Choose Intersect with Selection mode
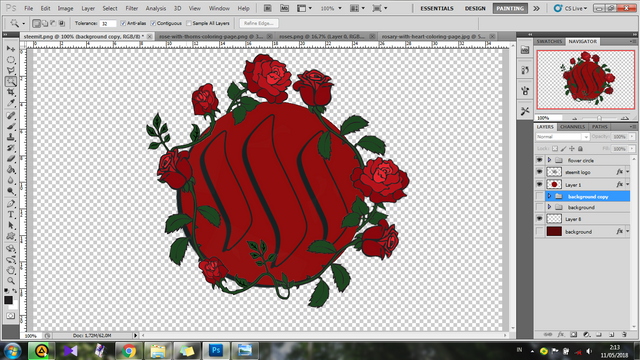Viewport: 640px width, 360px height. [62, 23]
